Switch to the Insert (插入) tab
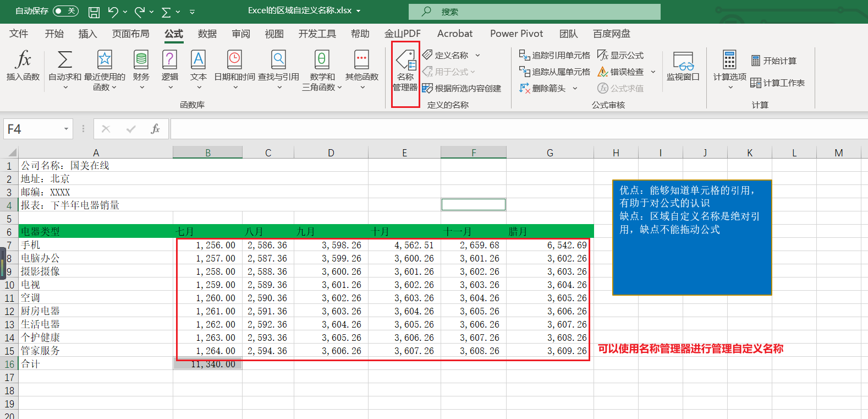 point(87,34)
